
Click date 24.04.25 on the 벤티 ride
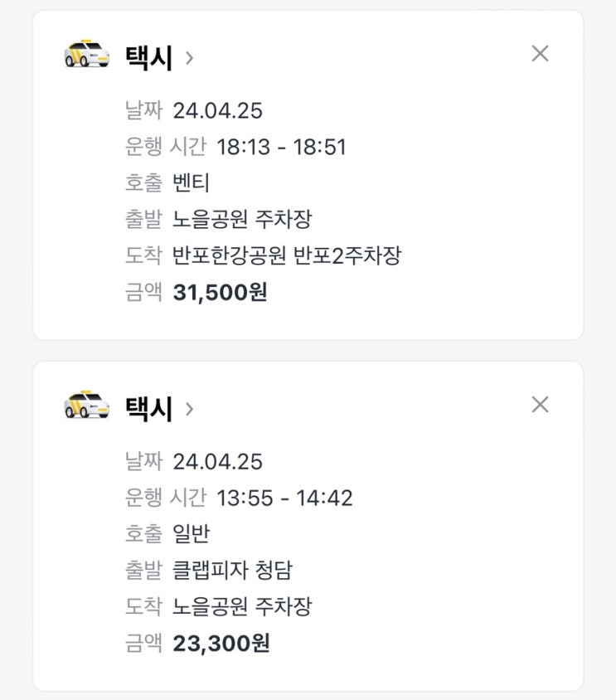tap(217, 111)
